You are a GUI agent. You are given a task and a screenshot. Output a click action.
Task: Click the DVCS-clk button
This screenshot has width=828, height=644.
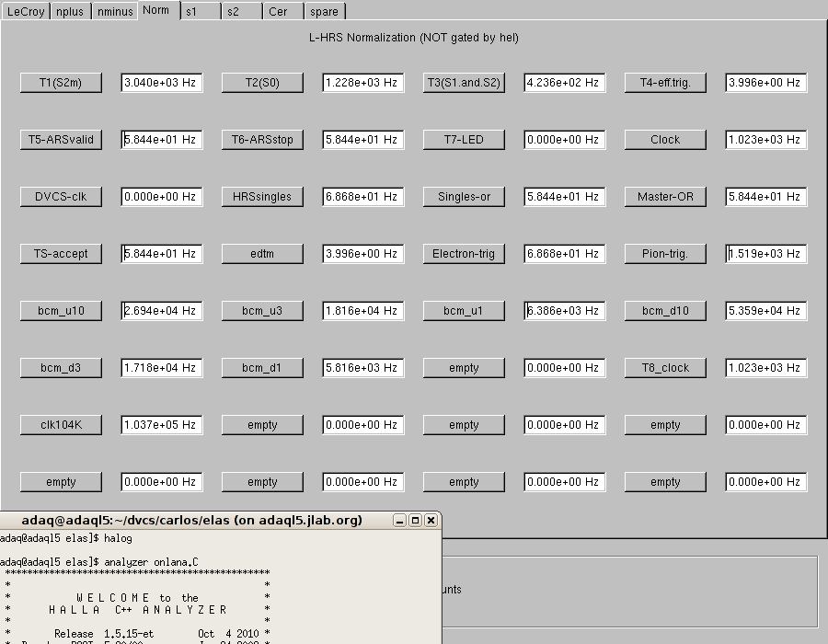pyautogui.click(x=61, y=197)
